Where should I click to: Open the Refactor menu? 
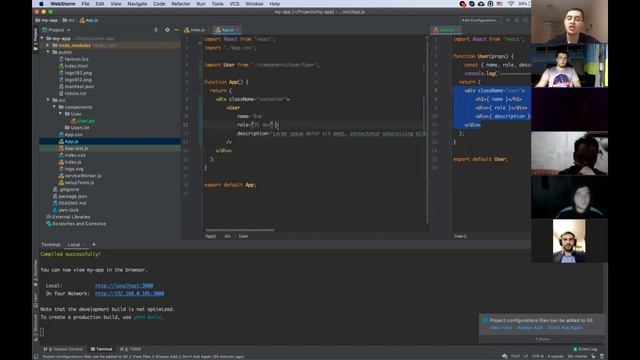coord(180,4)
